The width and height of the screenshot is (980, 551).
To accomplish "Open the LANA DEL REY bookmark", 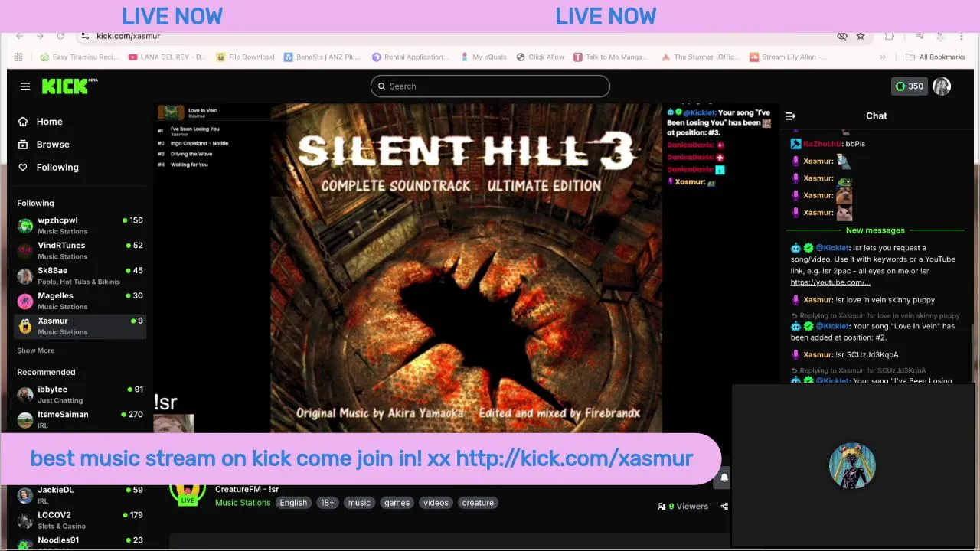I will [x=168, y=57].
